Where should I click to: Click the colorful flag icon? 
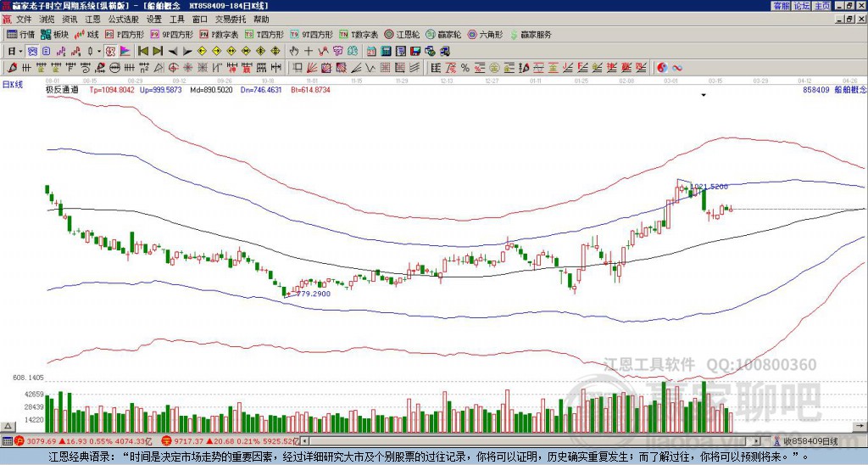tap(125, 52)
